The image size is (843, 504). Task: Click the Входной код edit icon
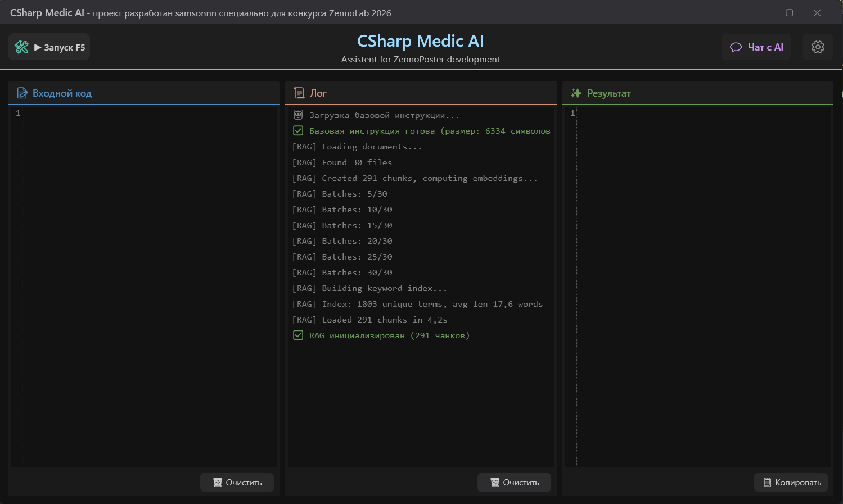point(22,93)
